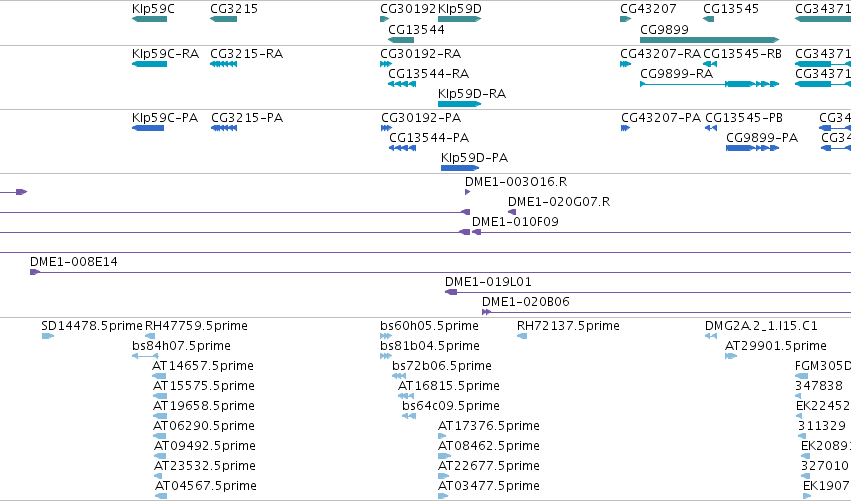Select the bs60h05.5prime EST label
This screenshot has width=851, height=501.
tap(429, 326)
